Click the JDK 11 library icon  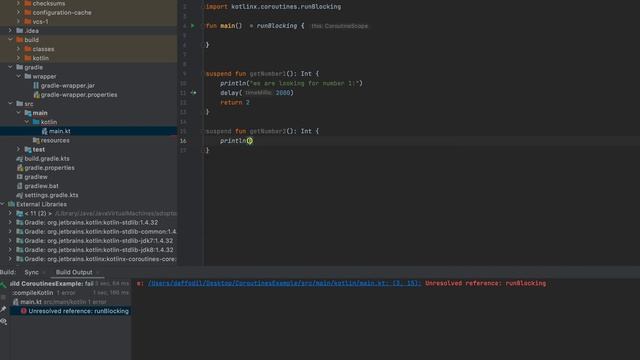20,213
